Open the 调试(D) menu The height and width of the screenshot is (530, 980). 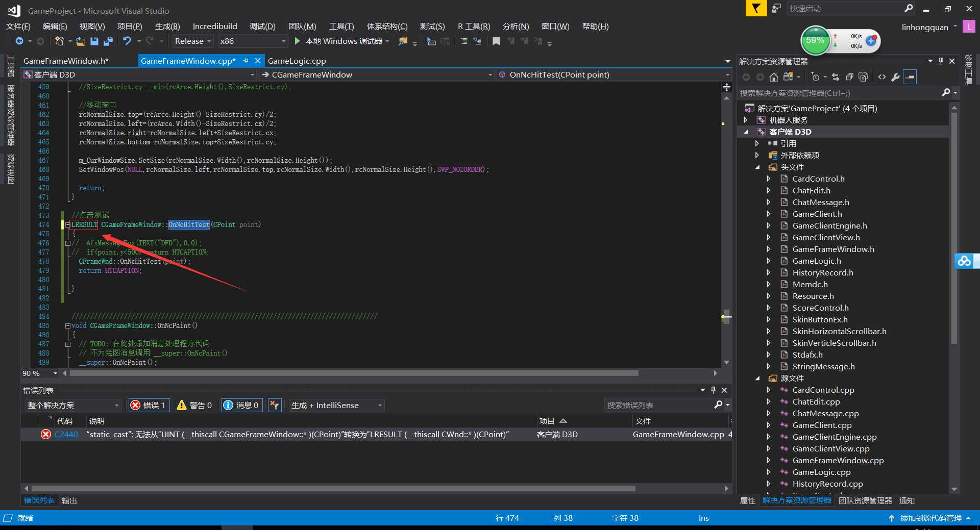pos(262,26)
